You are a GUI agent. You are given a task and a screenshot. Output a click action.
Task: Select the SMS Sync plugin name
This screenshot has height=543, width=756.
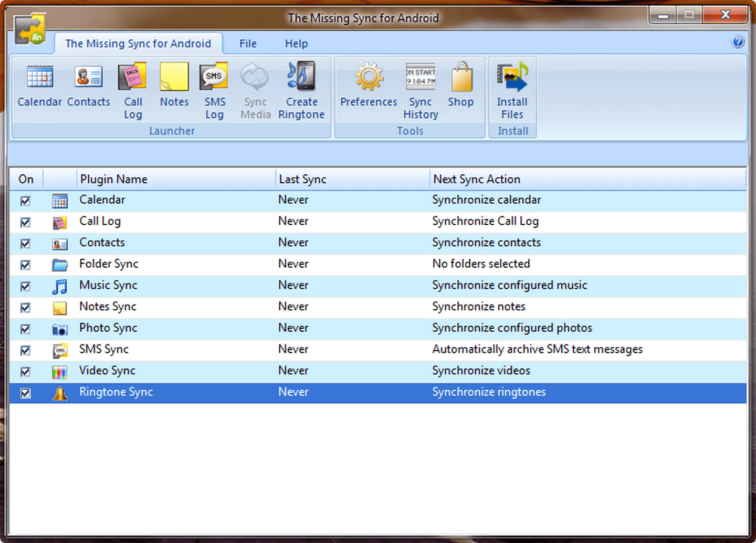pyautogui.click(x=104, y=349)
